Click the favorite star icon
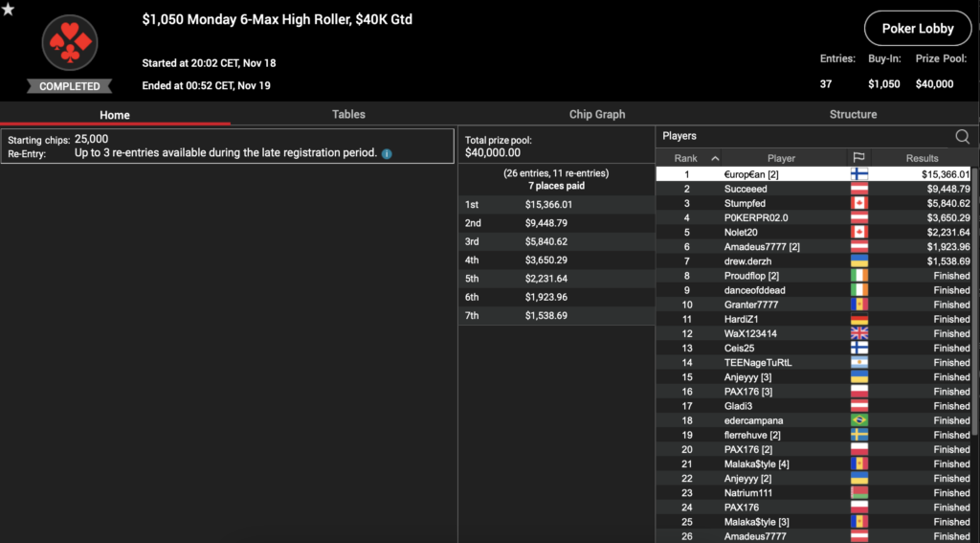 (x=8, y=10)
